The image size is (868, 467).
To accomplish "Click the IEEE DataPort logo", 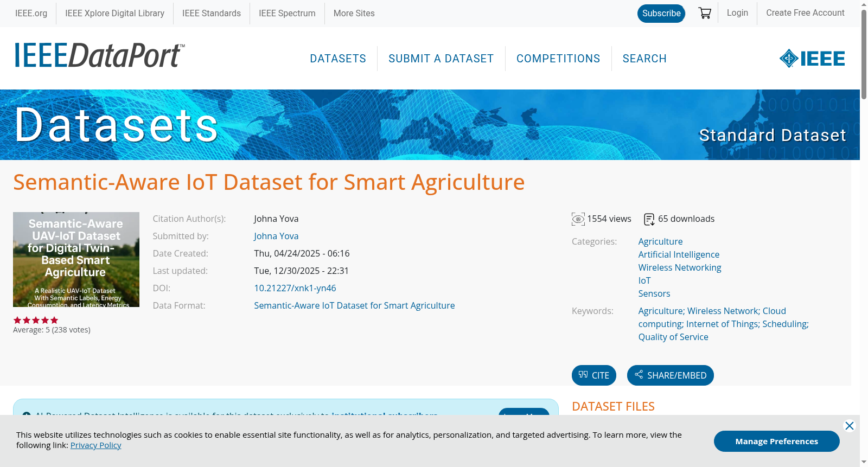I will point(99,55).
